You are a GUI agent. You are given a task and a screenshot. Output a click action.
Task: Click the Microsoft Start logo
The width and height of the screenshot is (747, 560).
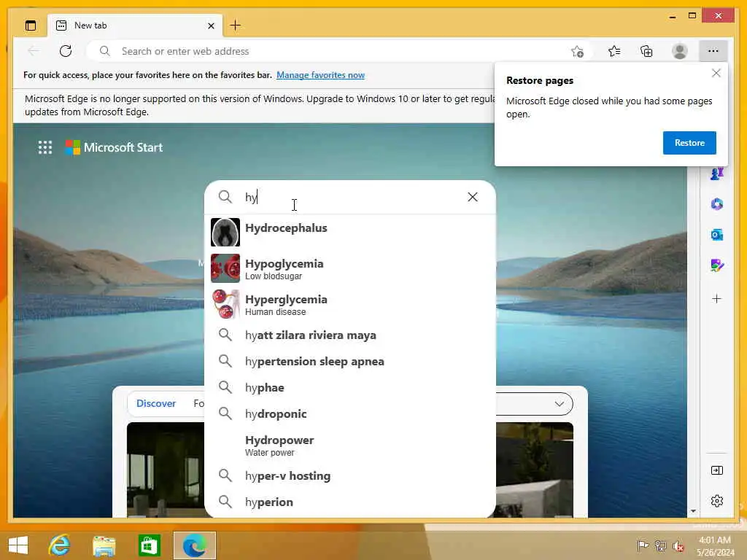[114, 147]
